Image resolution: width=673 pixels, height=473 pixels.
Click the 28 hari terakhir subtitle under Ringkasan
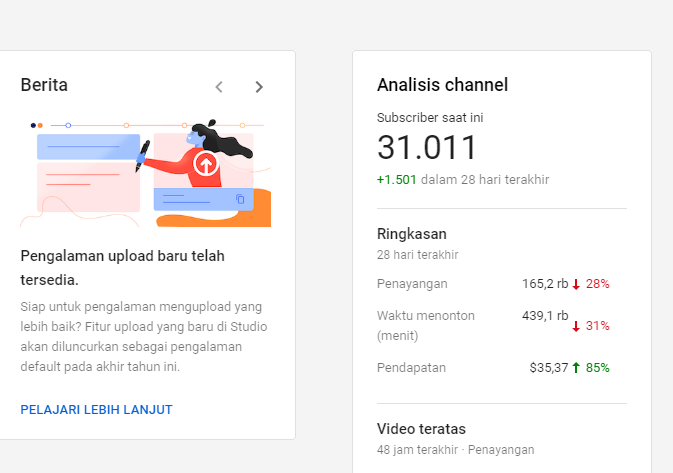pos(418,255)
